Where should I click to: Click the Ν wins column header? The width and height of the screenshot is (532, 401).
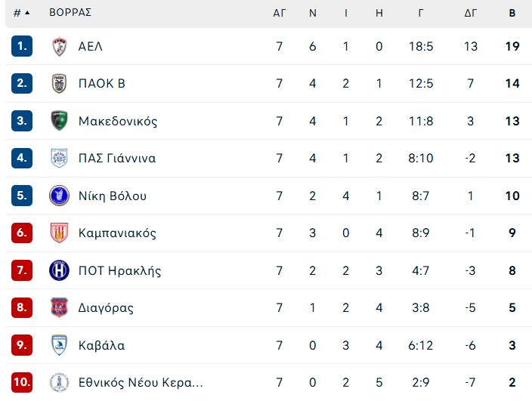(313, 14)
